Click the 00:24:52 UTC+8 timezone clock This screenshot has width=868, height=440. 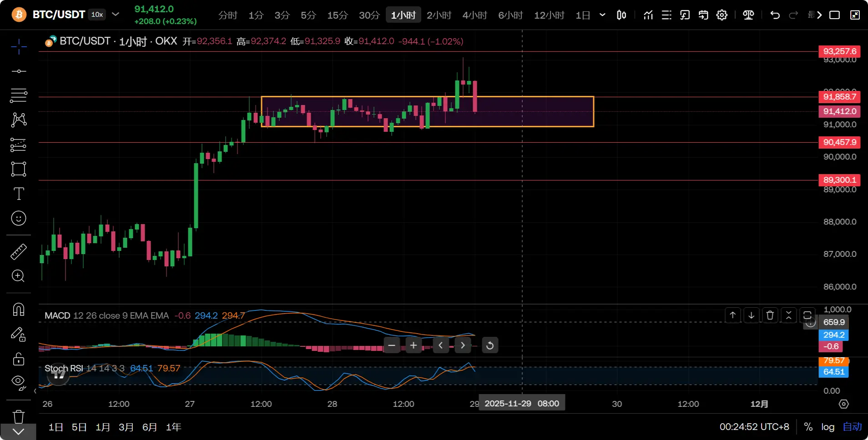(x=754, y=427)
